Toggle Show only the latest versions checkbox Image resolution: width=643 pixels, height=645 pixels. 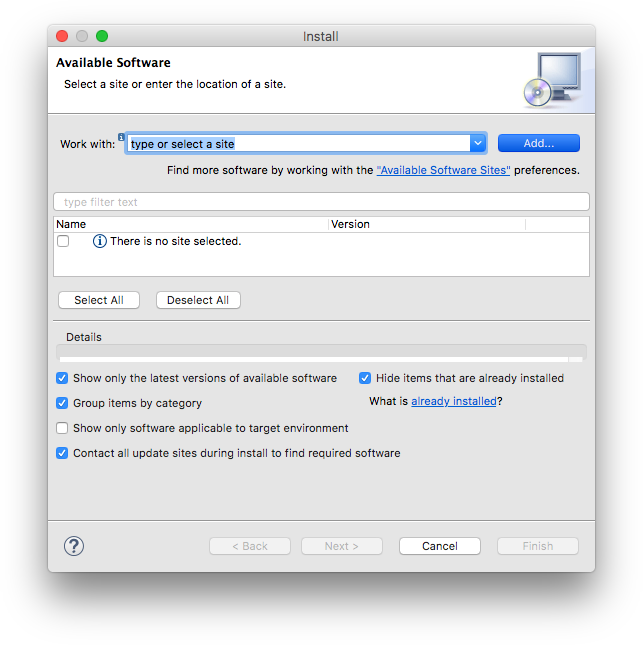[x=62, y=378]
